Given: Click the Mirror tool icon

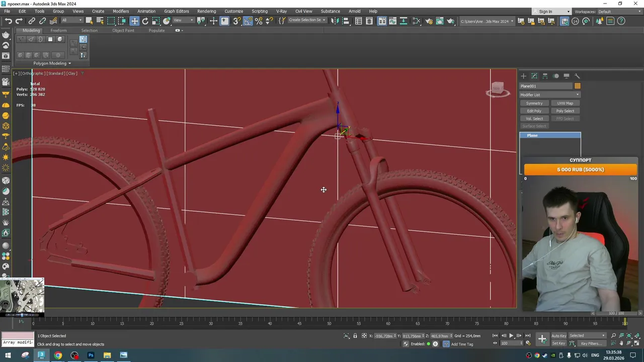Looking at the screenshot, I should [335, 21].
